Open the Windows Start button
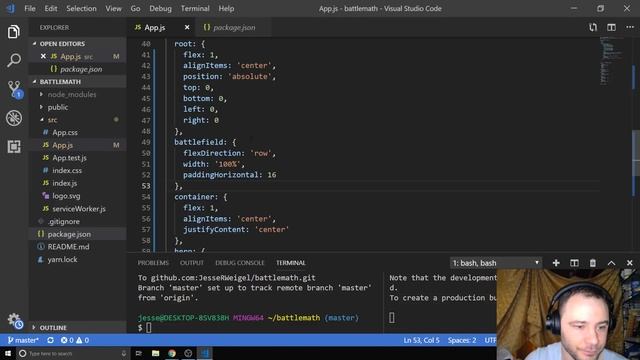The height and width of the screenshot is (360, 640). point(8,353)
